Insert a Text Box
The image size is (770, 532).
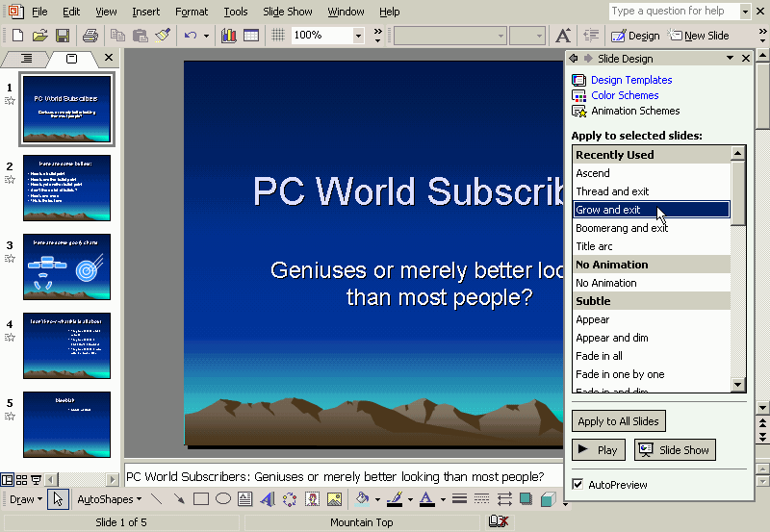coord(244,499)
